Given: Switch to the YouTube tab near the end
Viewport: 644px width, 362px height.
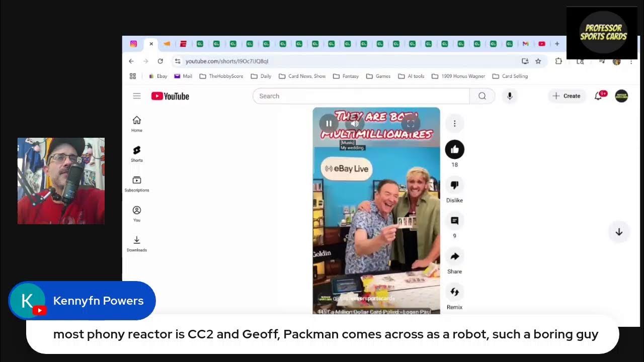Looking at the screenshot, I should point(541,44).
